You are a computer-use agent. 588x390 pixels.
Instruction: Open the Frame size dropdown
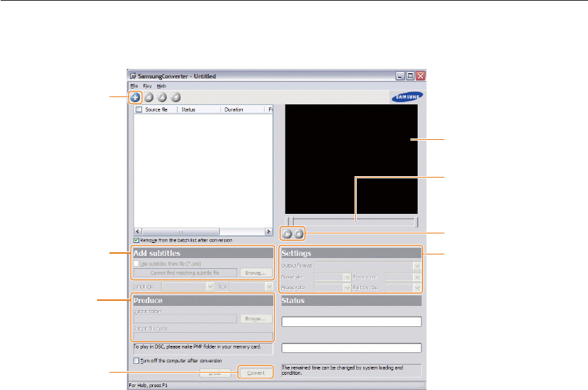347,277
